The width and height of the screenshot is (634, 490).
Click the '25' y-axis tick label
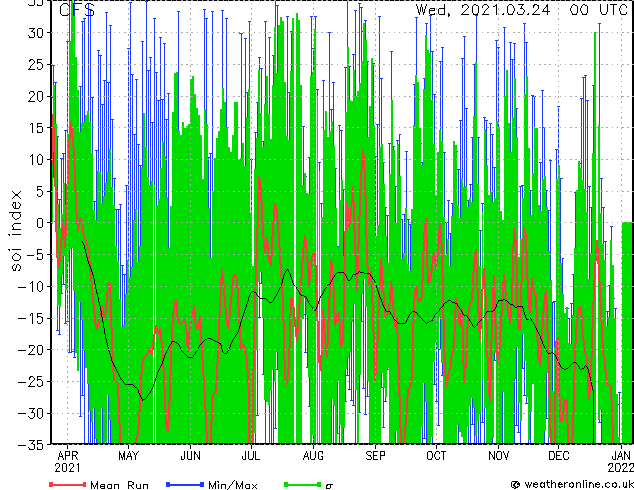point(36,65)
